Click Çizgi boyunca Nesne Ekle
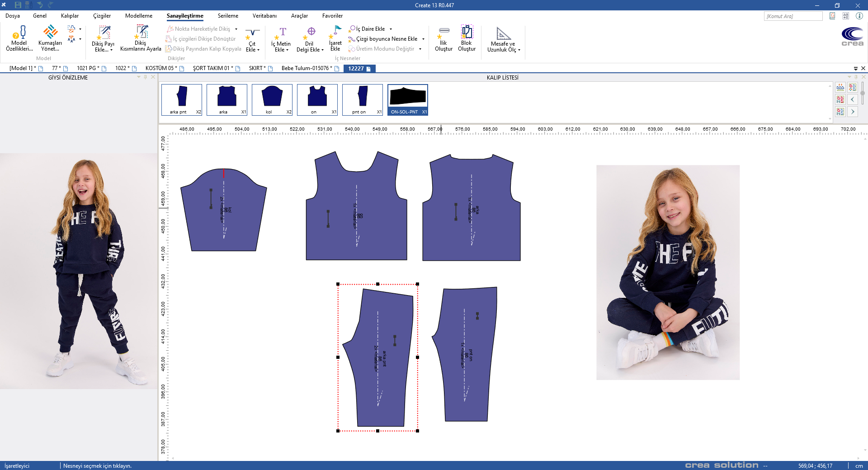The image size is (868, 470). 387,39
